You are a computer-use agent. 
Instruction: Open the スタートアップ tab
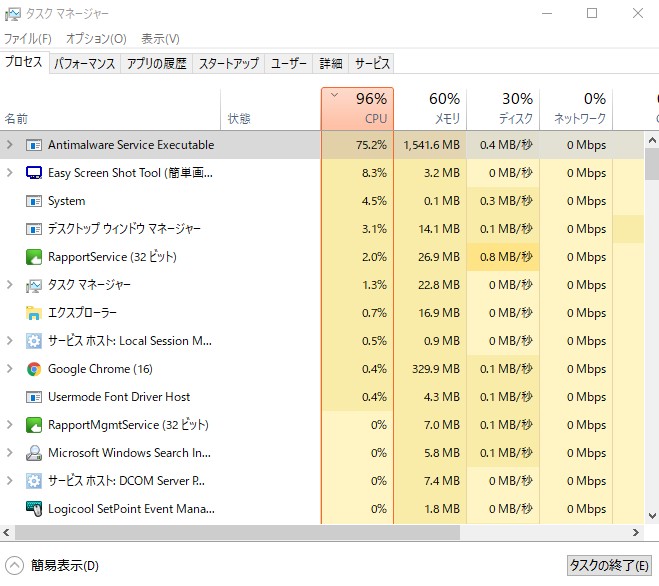click(x=229, y=64)
